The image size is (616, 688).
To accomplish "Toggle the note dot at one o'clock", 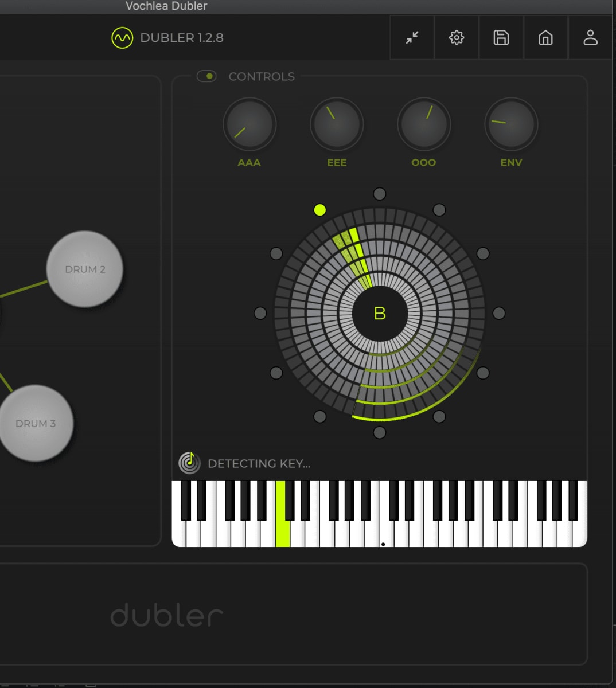I will [x=439, y=210].
